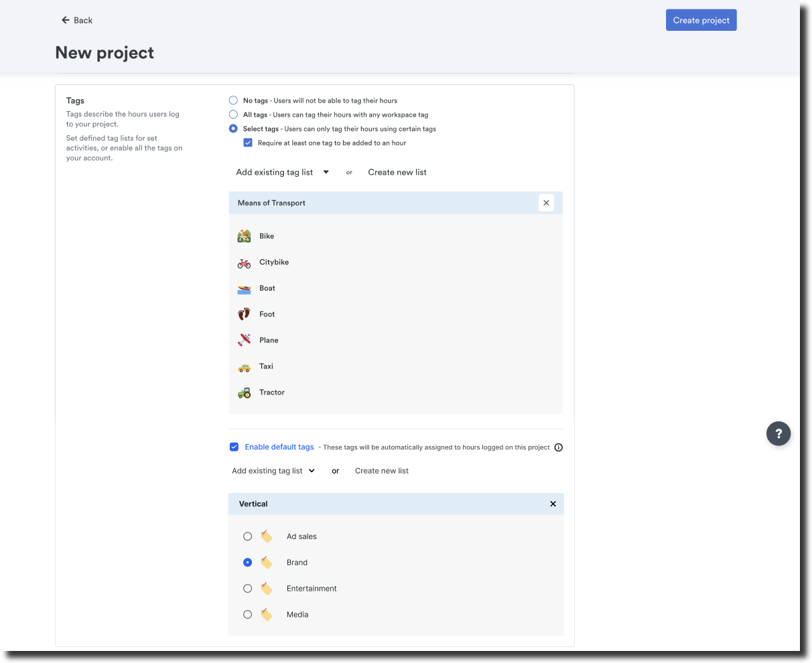Click the Foot tag icon
The image size is (812, 663).
tap(245, 314)
